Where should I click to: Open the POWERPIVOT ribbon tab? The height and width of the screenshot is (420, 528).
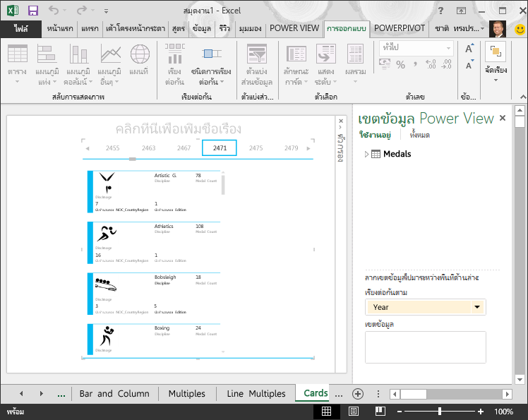coord(400,28)
